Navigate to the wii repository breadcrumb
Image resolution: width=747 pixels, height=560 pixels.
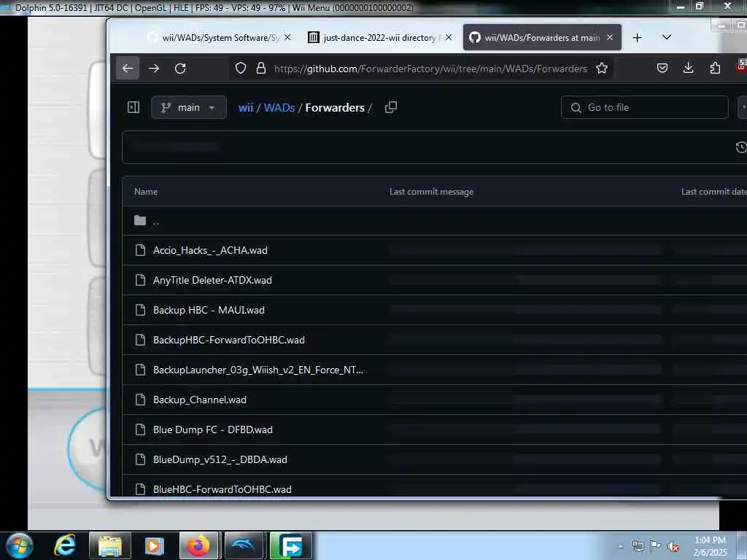[x=245, y=108]
